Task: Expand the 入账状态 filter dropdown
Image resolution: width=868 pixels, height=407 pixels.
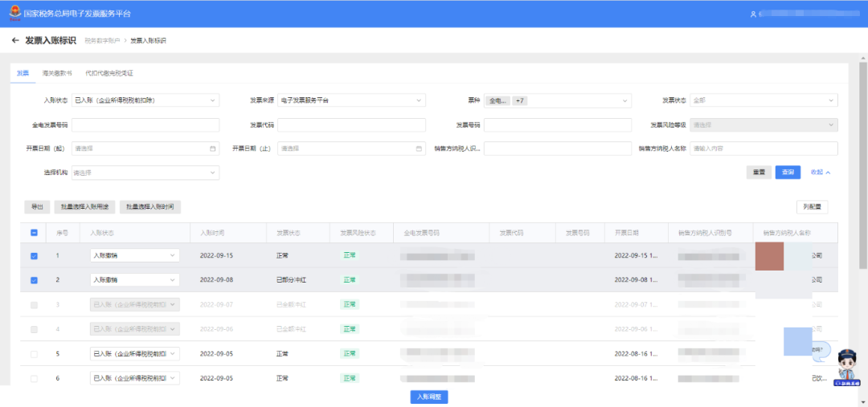Action: tap(145, 100)
